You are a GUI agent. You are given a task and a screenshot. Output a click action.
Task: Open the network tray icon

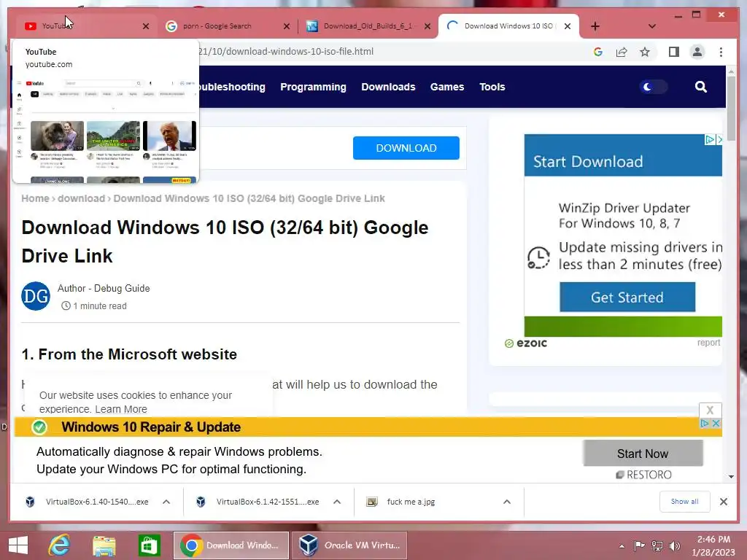[x=657, y=545]
